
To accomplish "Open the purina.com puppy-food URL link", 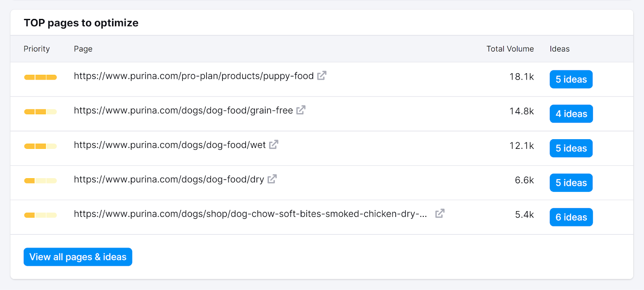I will [194, 76].
